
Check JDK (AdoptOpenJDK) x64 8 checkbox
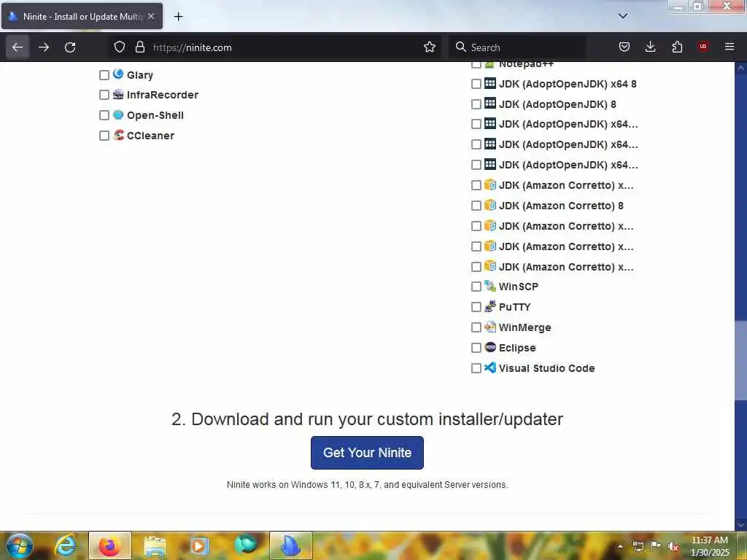[476, 85]
